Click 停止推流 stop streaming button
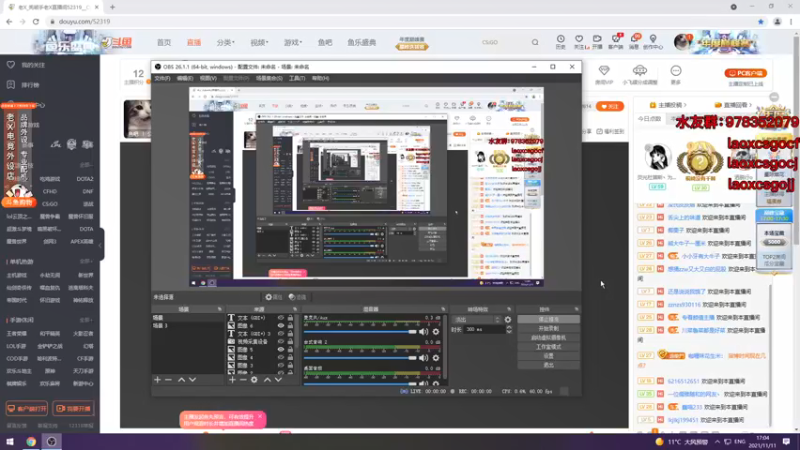800x450 pixels. [548, 319]
